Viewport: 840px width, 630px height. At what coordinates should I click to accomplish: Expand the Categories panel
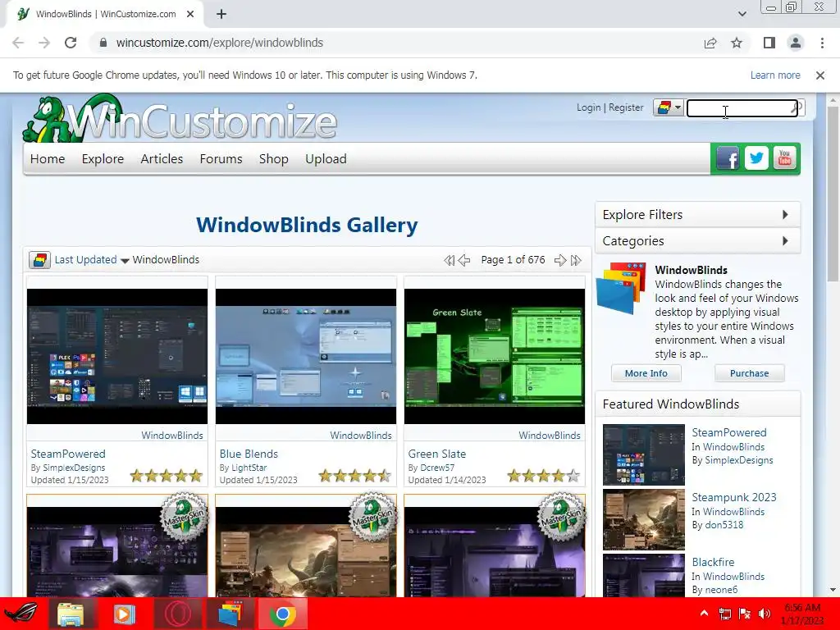(697, 241)
